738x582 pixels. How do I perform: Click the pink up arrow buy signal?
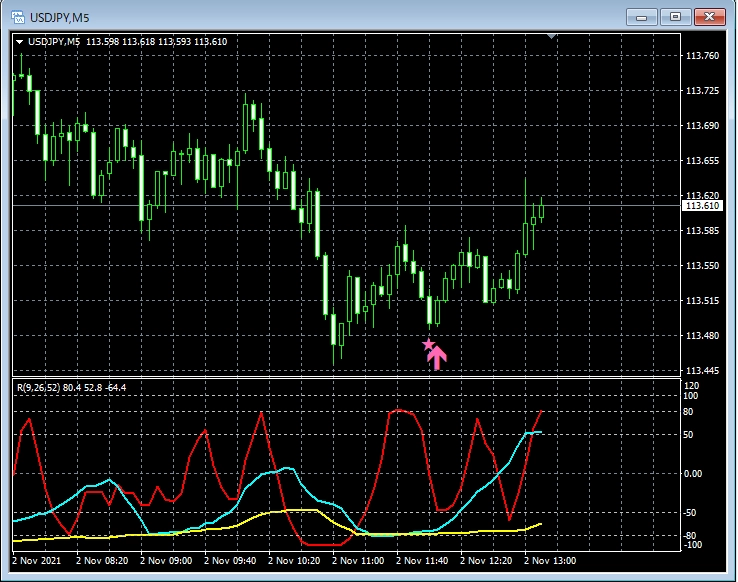(x=437, y=358)
